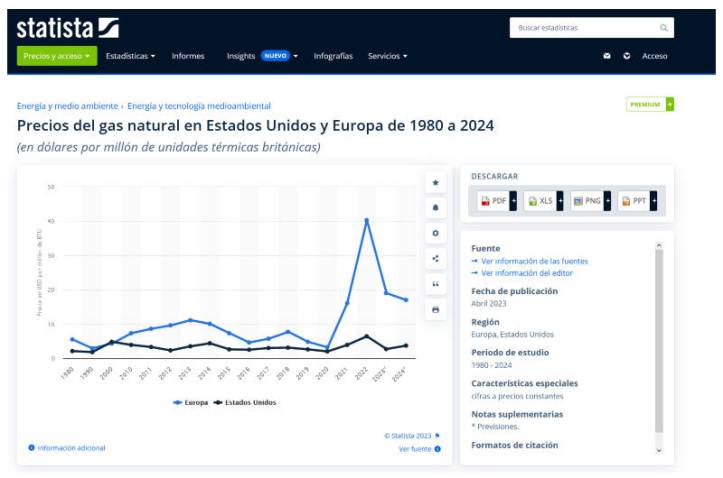Image resolution: width=723 pixels, height=478 pixels.
Task: Click the mail envelope icon in header
Action: point(607,56)
